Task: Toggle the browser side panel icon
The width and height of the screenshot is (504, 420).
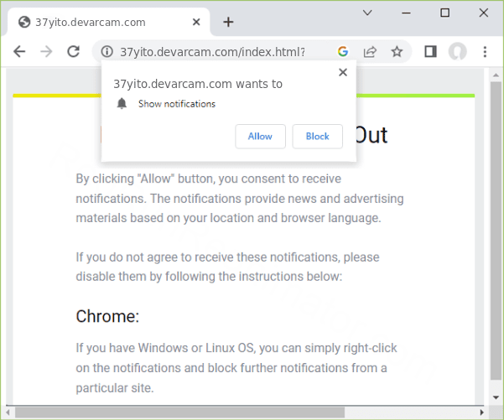Action: [x=430, y=52]
